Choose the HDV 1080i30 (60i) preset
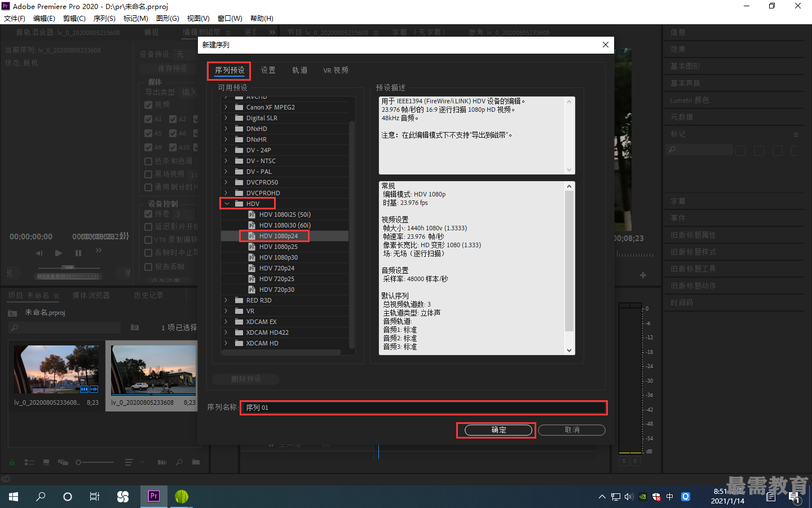The width and height of the screenshot is (812, 508). pos(285,225)
